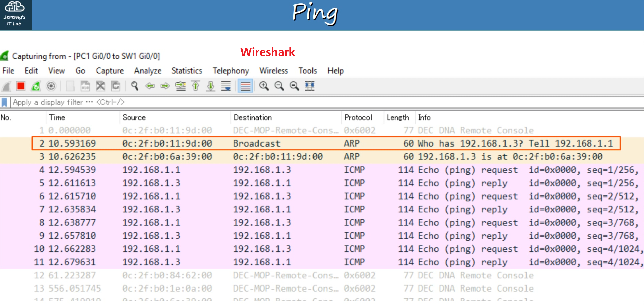Sort packets by Time column header
The image size is (644, 306).
coord(57,118)
